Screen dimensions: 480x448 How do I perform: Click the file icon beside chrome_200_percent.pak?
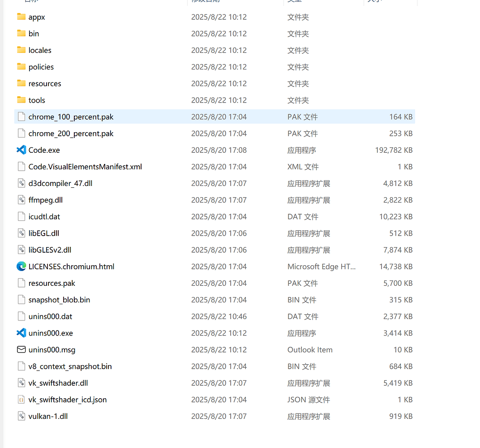coord(21,133)
